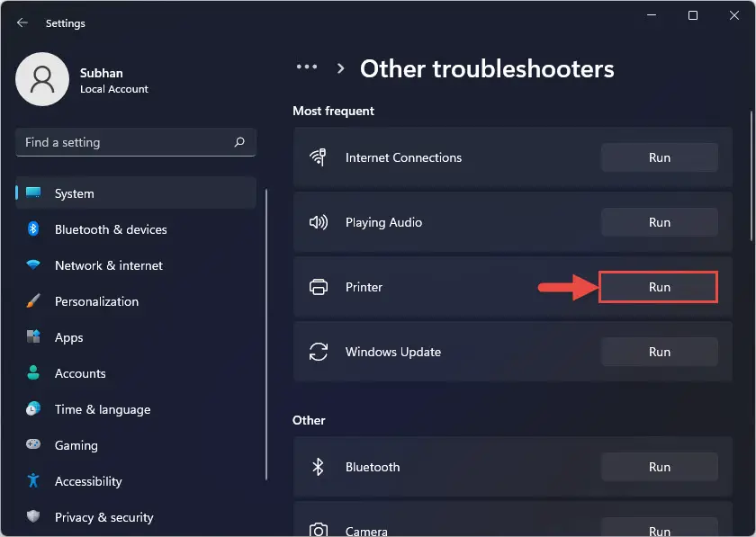Click the Gaming controller icon
Image resolution: width=756 pixels, height=537 pixels.
click(x=33, y=445)
